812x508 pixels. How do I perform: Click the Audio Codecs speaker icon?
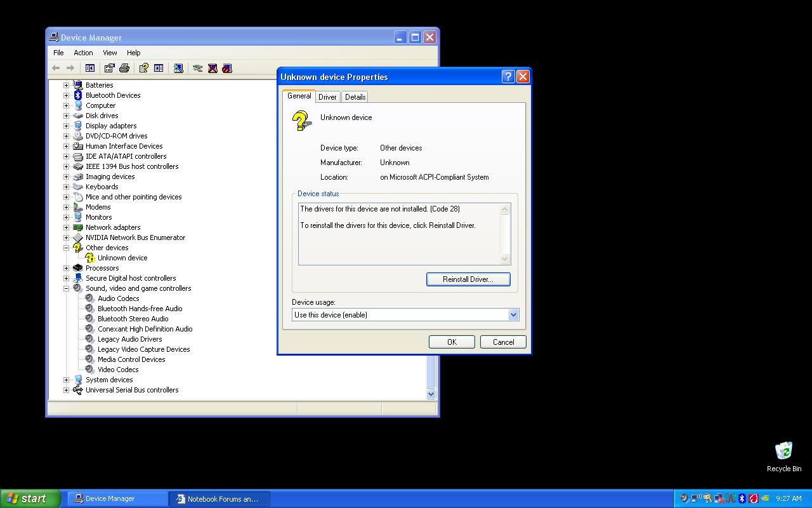90,298
